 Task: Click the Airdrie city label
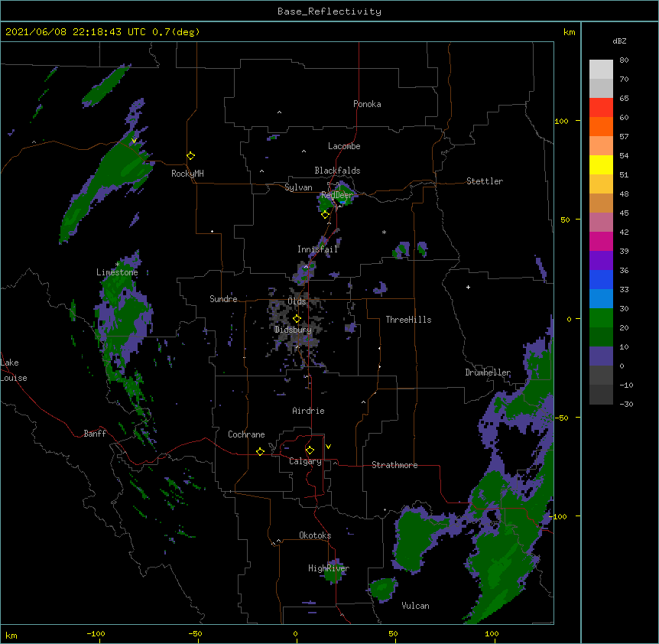[x=308, y=411]
